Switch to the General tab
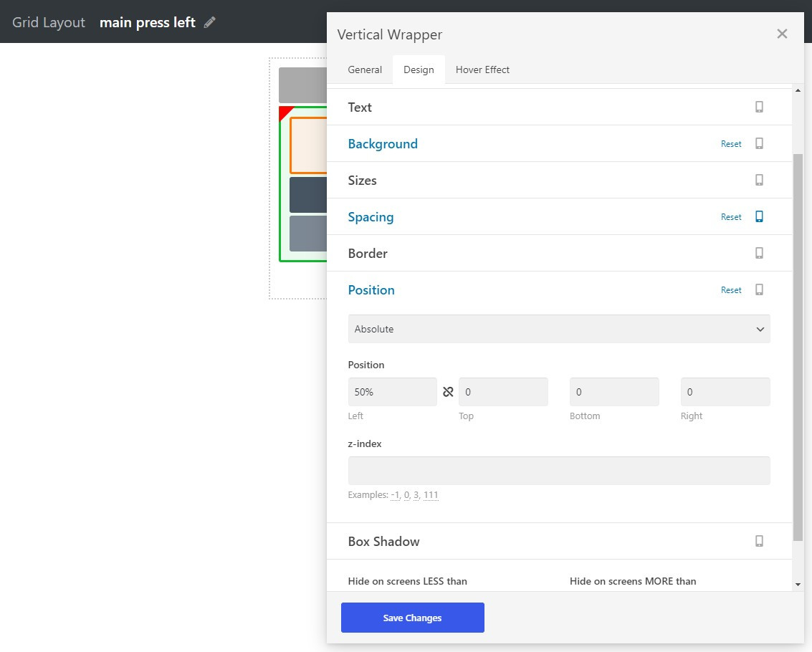The height and width of the screenshot is (652, 812). pos(365,69)
